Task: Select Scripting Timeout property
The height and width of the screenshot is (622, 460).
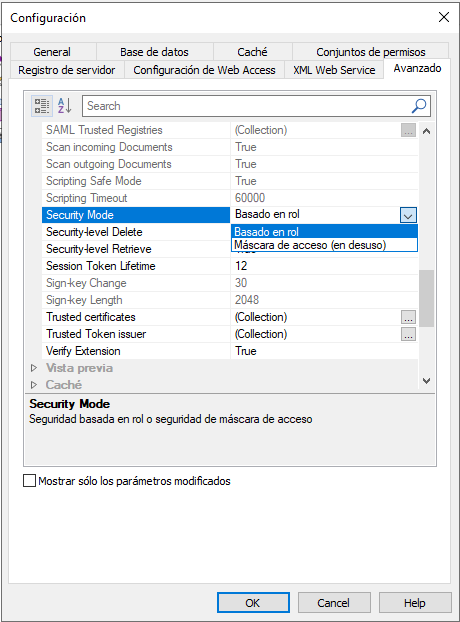Action: click(136, 198)
